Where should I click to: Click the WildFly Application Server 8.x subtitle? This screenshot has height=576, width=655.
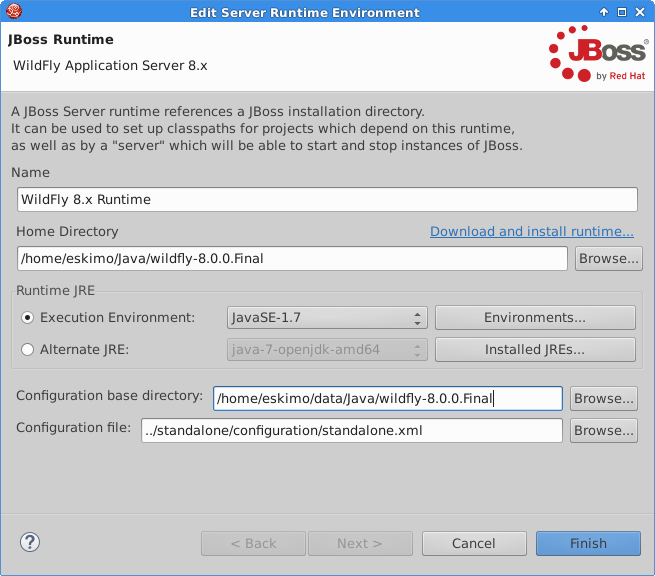(x=110, y=66)
